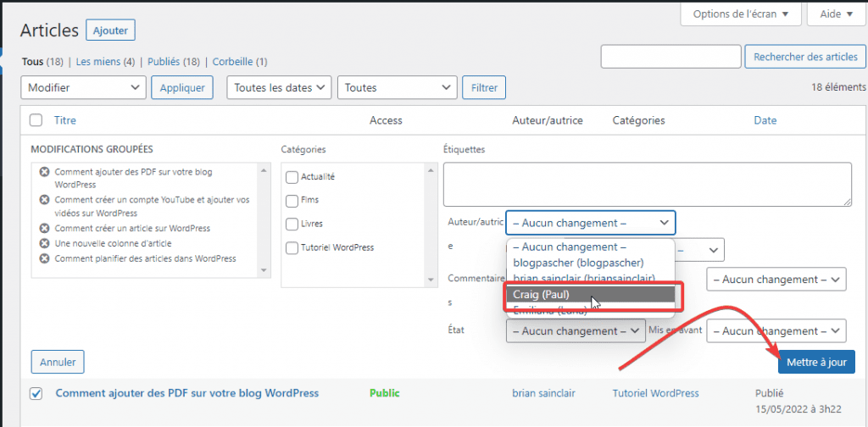
Task: Click the Ajouter button
Action: (x=110, y=30)
